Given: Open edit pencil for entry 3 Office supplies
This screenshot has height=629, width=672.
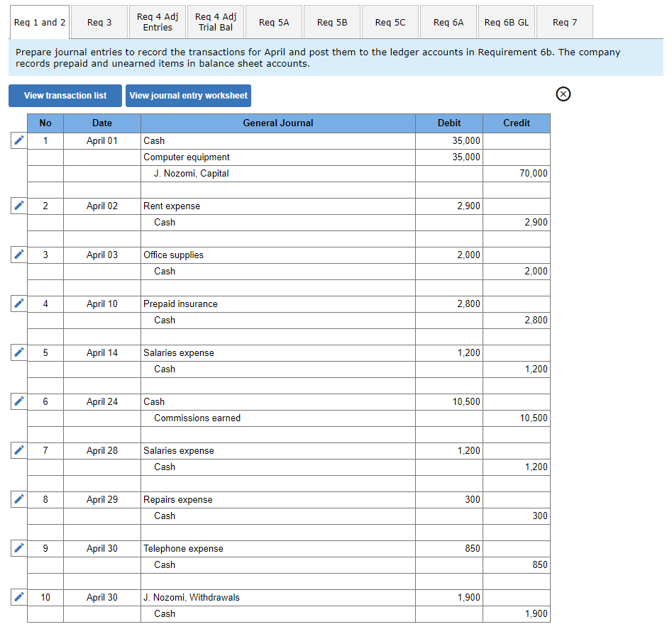Looking at the screenshot, I should pyautogui.click(x=19, y=255).
